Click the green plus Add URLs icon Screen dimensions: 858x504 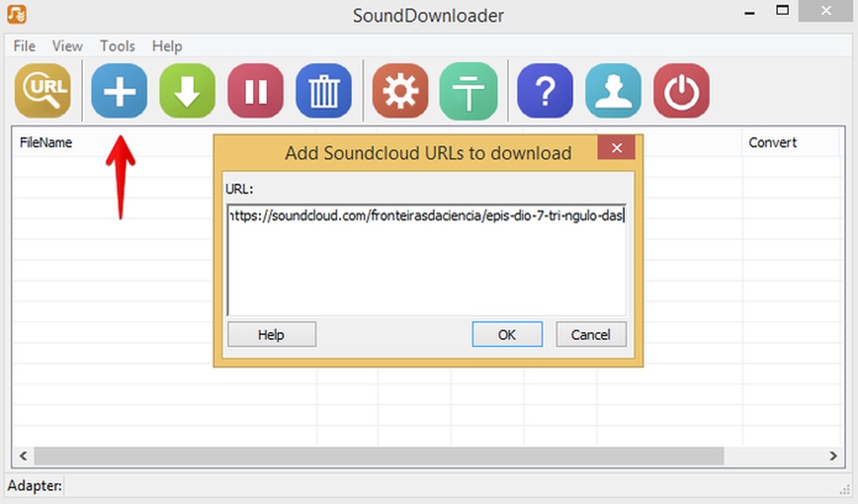[x=119, y=90]
